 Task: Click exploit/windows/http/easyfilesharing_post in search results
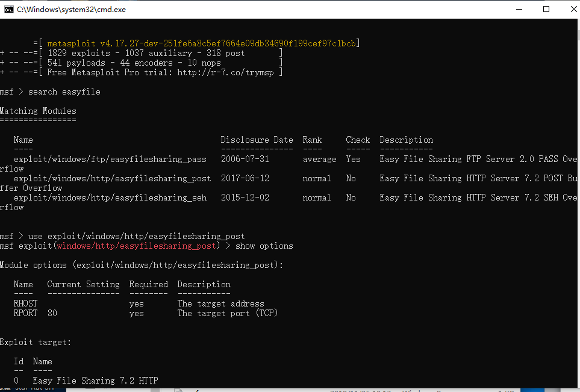[x=113, y=178]
